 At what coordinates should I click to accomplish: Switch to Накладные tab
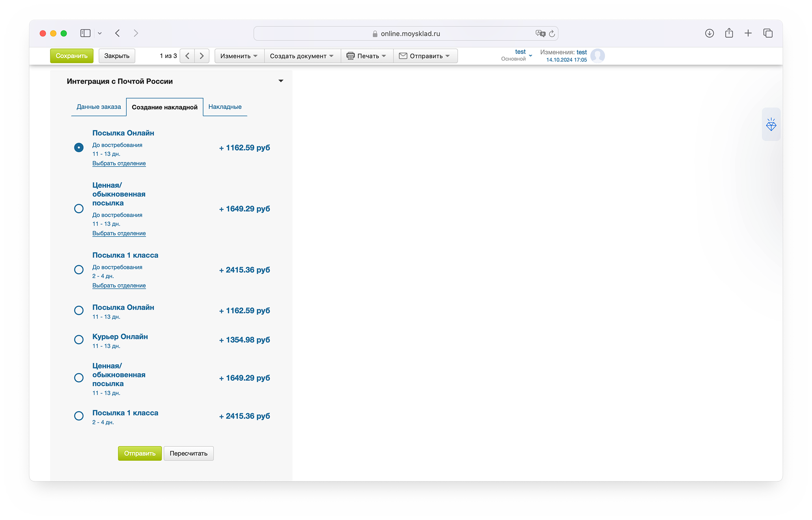coord(225,107)
